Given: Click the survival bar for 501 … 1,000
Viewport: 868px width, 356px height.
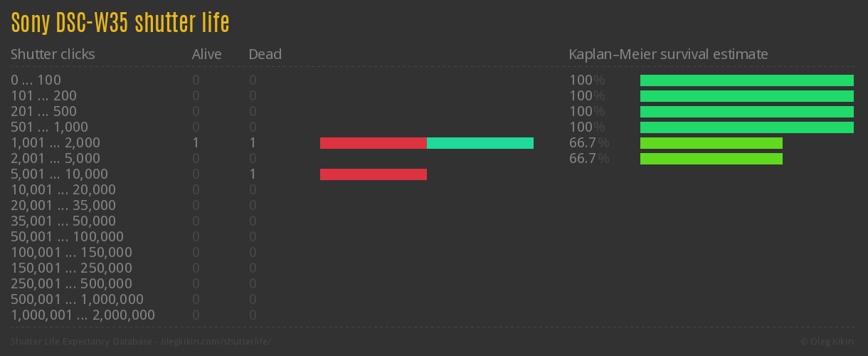Looking at the screenshot, I should [746, 127].
